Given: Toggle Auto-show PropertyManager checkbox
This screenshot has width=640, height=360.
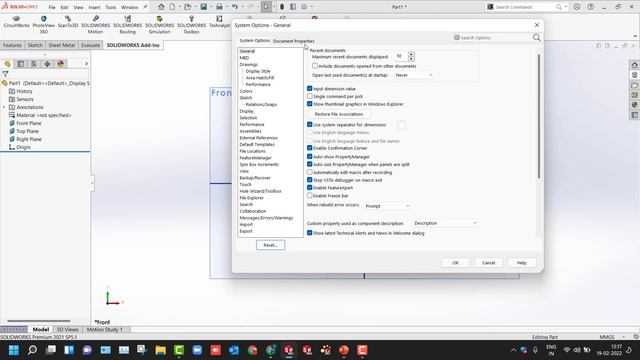Looking at the screenshot, I should click(x=309, y=156).
